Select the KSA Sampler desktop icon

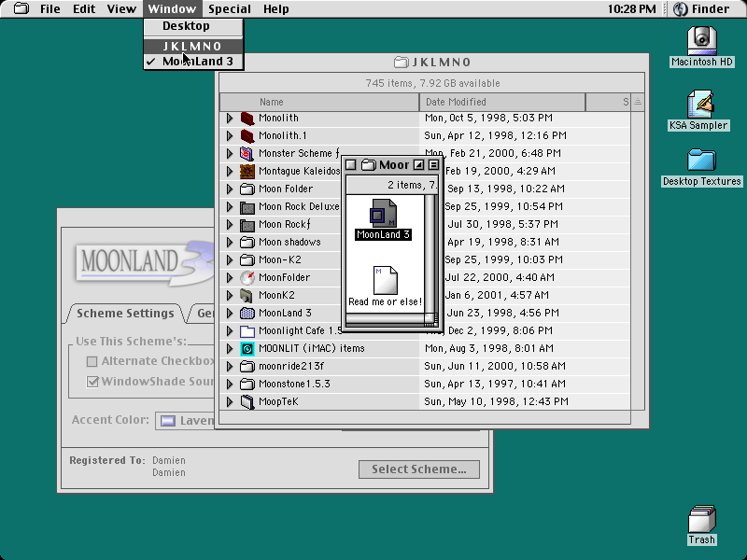(x=700, y=104)
